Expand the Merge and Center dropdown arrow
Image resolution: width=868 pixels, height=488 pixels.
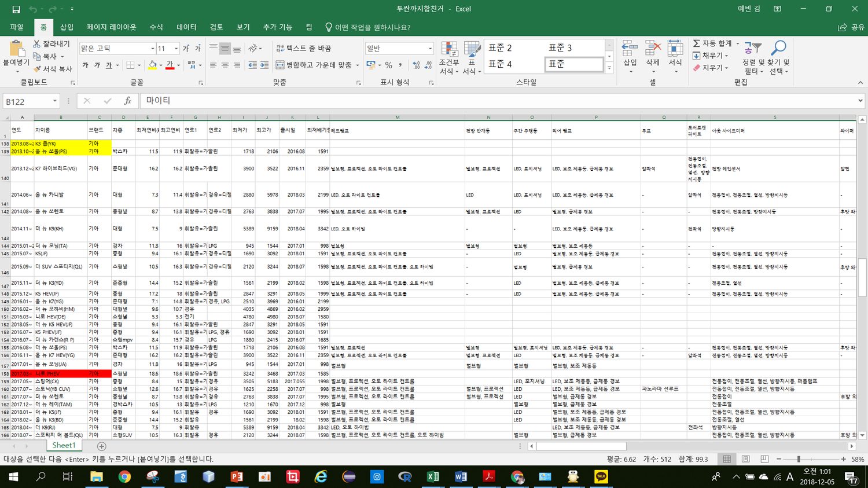pyautogui.click(x=358, y=65)
